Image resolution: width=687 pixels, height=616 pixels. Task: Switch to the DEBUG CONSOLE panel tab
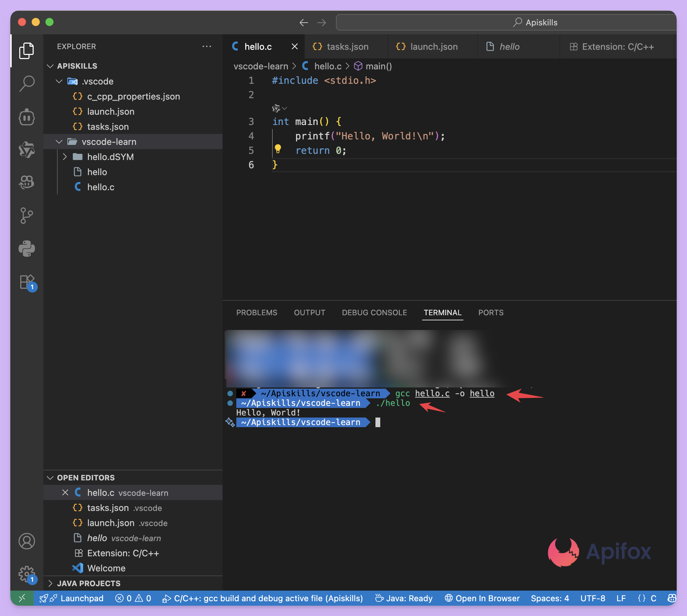[x=374, y=312]
